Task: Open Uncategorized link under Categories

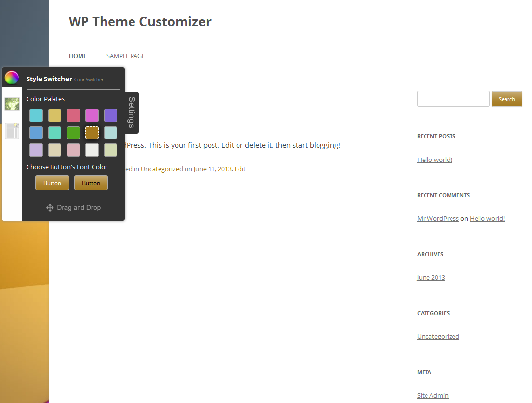Action: [438, 337]
